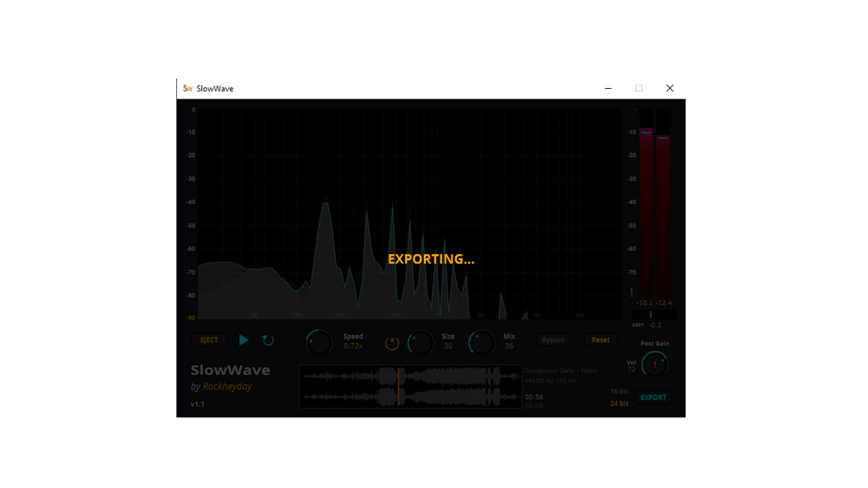Close the SlowWave window

[x=670, y=88]
